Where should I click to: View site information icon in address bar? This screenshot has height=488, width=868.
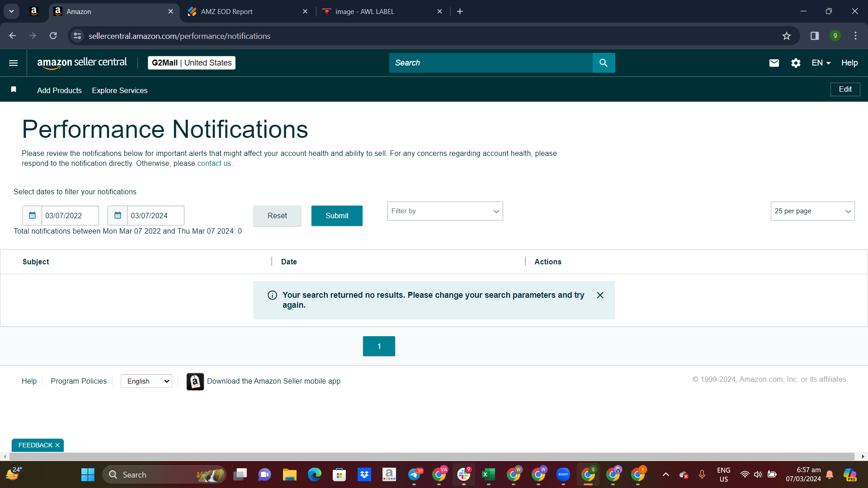point(78,36)
